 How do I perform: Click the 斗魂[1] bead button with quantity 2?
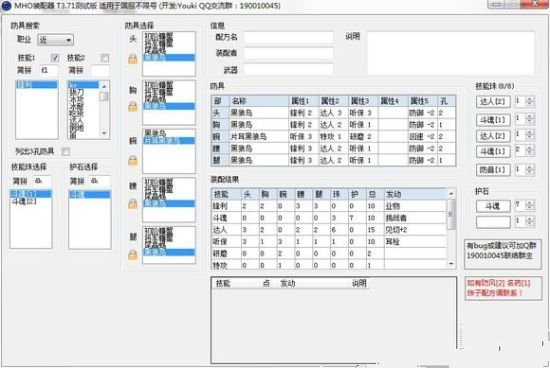point(493,152)
